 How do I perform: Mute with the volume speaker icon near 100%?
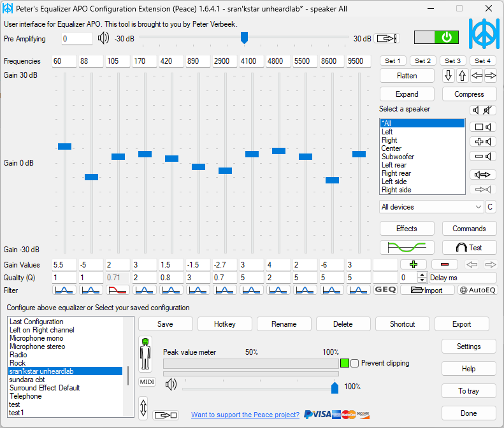(171, 384)
